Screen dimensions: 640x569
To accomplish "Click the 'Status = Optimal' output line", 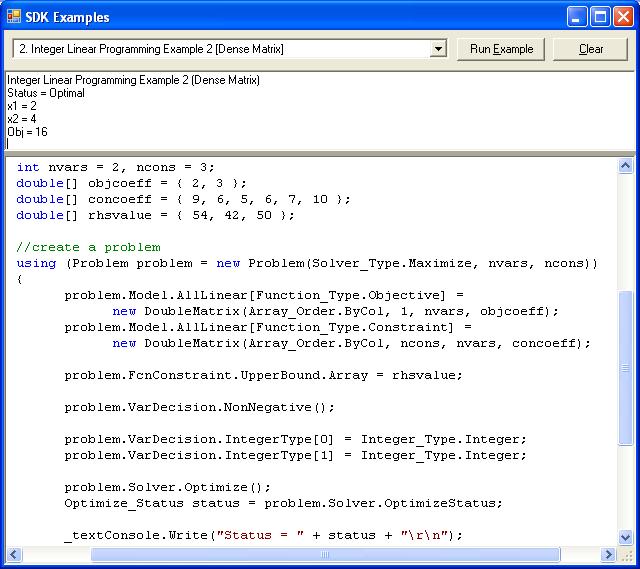I will (x=46, y=93).
